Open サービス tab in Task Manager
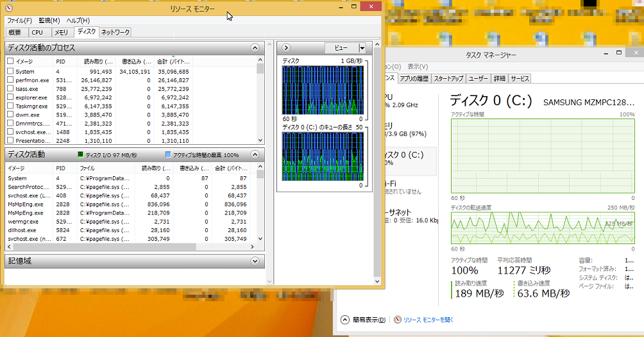The image size is (644, 337). [520, 78]
